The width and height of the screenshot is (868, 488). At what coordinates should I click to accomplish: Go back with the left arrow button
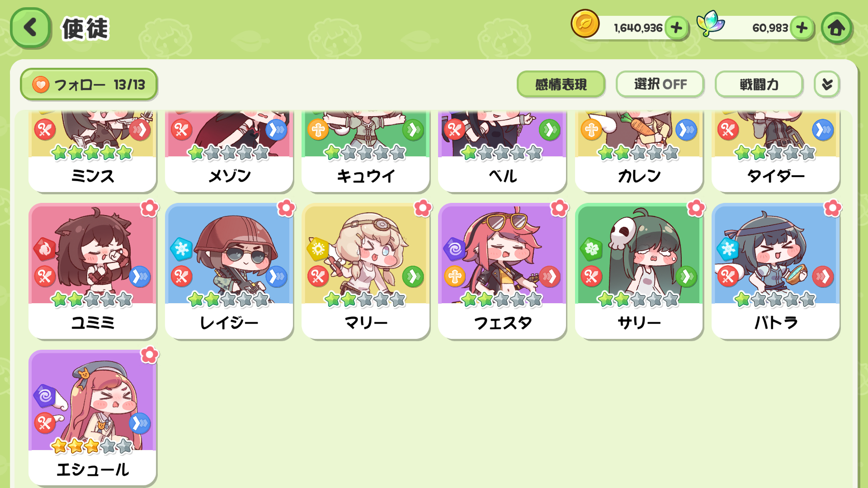pyautogui.click(x=30, y=28)
